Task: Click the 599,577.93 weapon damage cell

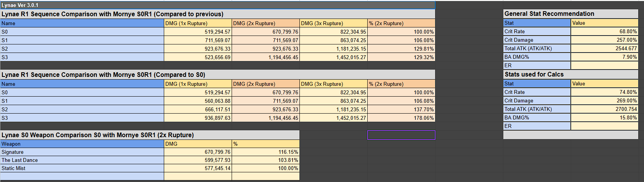Action: pos(198,160)
